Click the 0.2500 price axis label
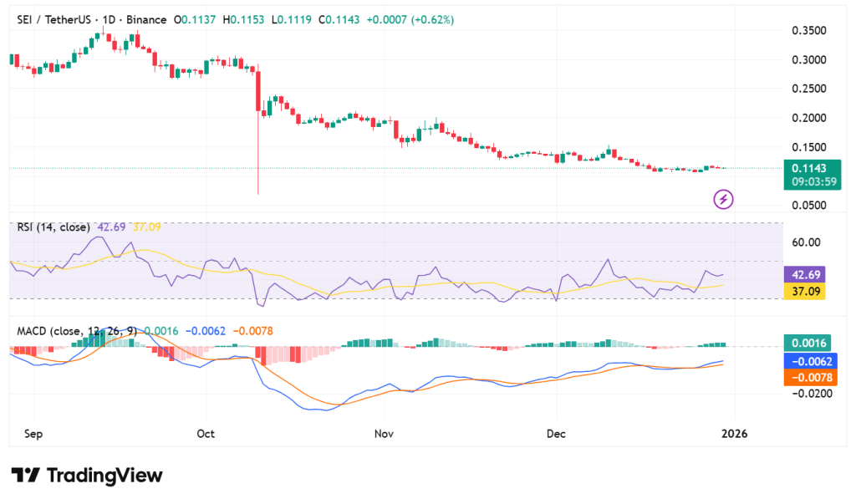Viewport: 856px width, 504px height. (809, 89)
